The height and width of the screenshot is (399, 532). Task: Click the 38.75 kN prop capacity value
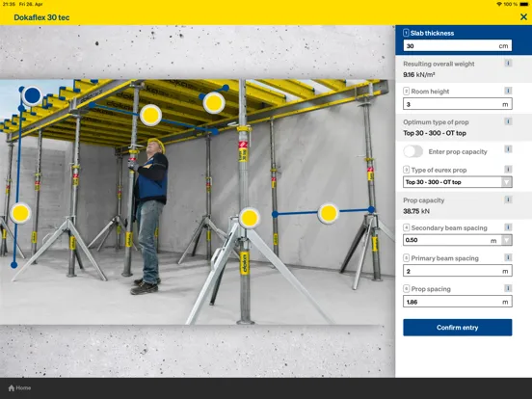tap(416, 211)
